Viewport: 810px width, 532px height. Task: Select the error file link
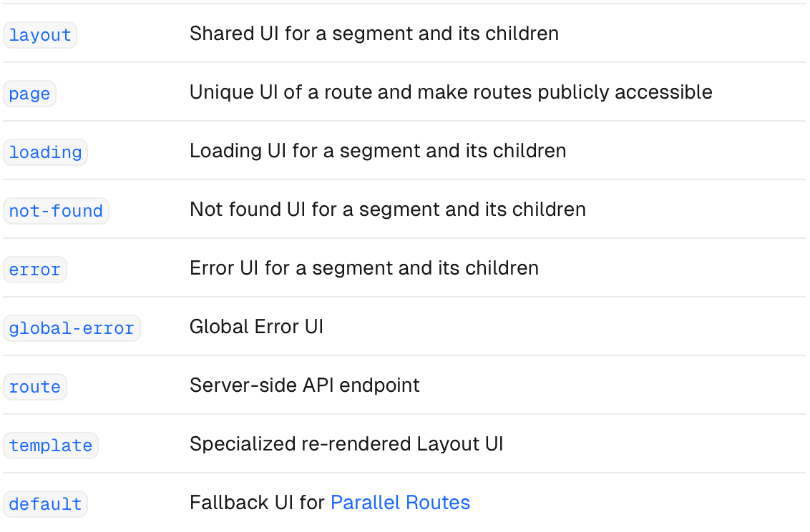point(34,270)
